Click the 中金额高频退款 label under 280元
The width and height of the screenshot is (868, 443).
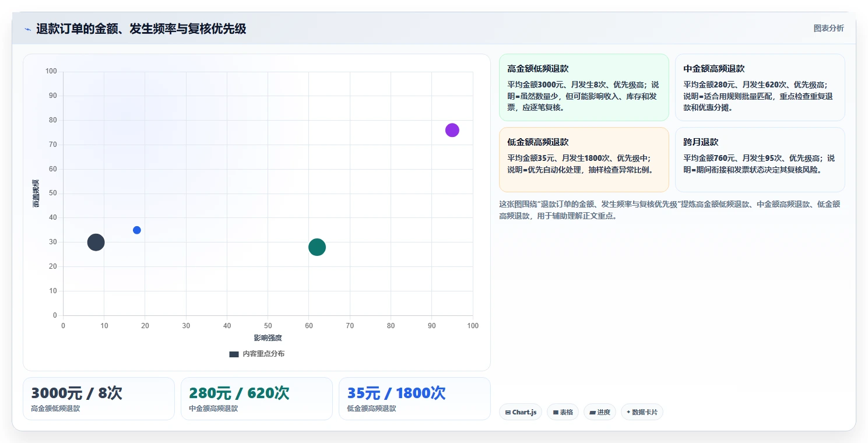[x=213, y=409]
